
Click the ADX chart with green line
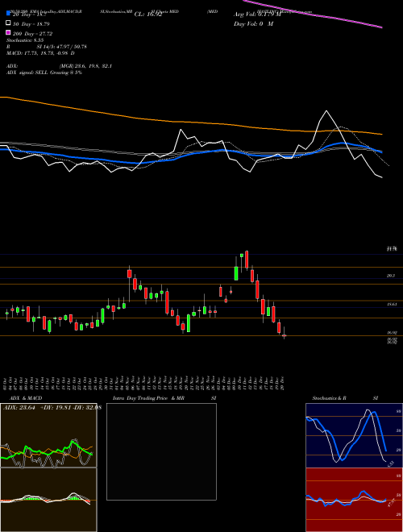click(48, 435)
